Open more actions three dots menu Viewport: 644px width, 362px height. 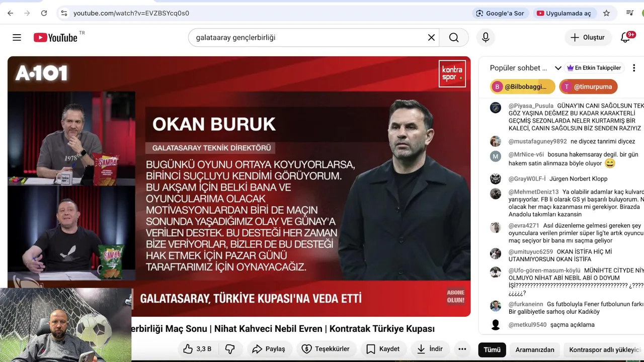click(462, 349)
